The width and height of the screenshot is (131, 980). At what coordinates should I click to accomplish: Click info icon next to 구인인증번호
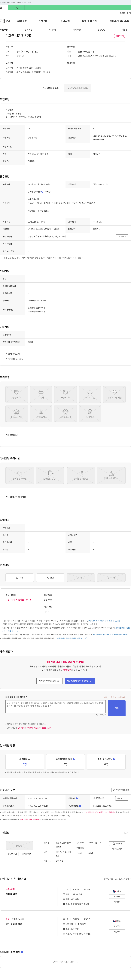(80, 806)
